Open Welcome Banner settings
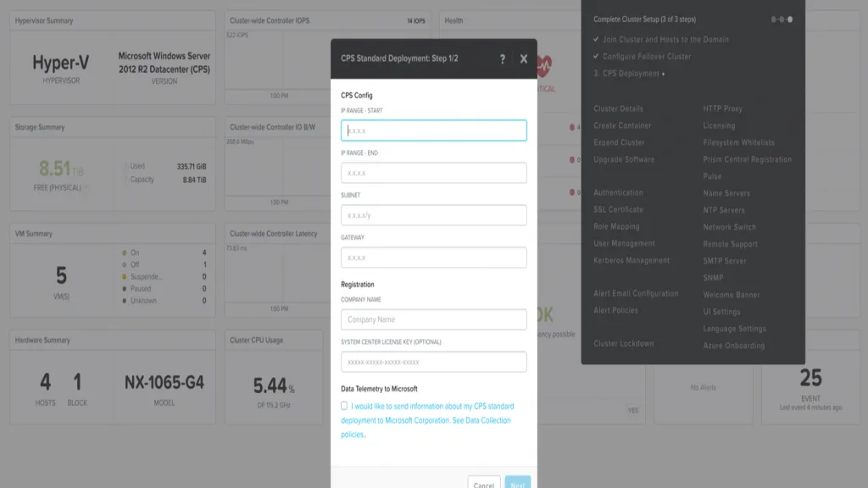The image size is (868, 488). click(732, 295)
